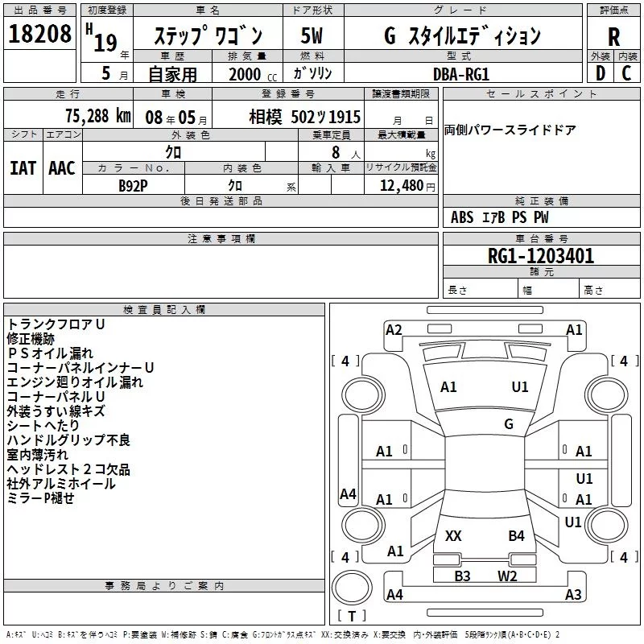Screen dimensions: 644x644
Task: Click the note PSオイル漏れ
Action: click(x=50, y=353)
